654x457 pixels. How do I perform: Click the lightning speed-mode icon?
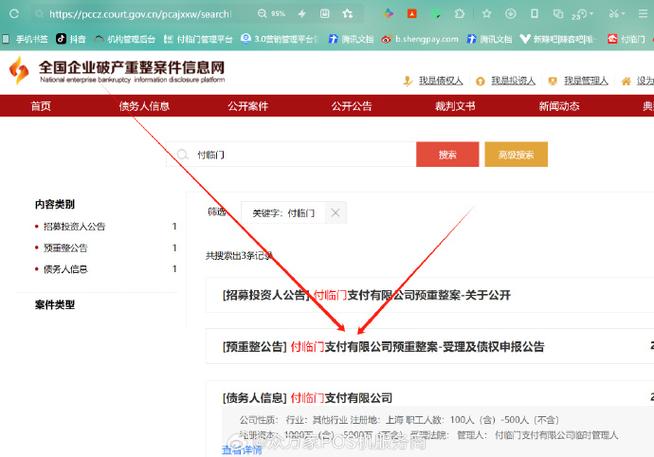(x=302, y=14)
